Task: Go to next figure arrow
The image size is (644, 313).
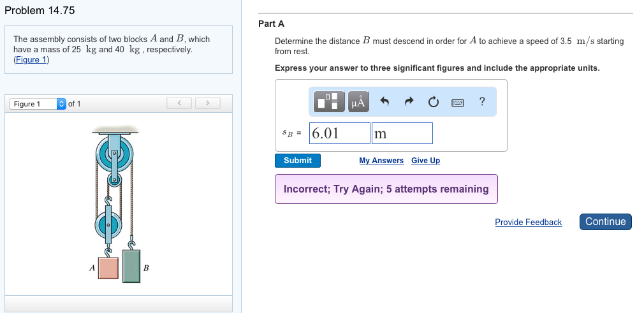Action: (207, 103)
